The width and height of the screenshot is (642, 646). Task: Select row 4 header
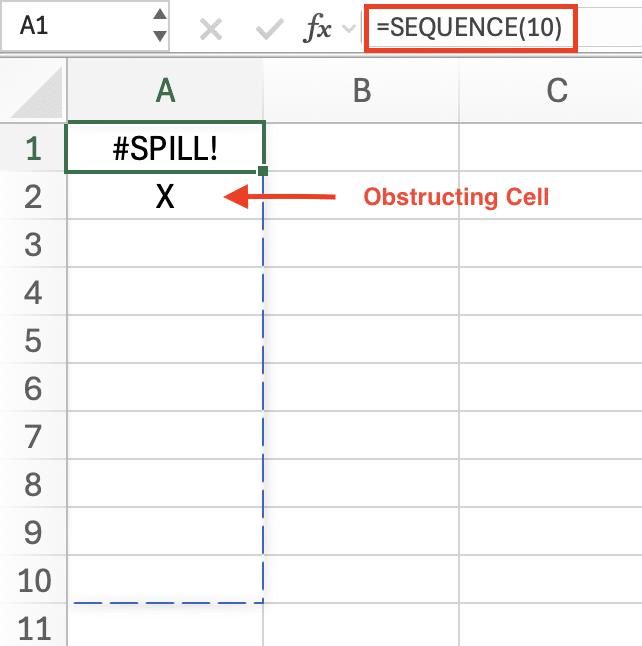coord(33,291)
